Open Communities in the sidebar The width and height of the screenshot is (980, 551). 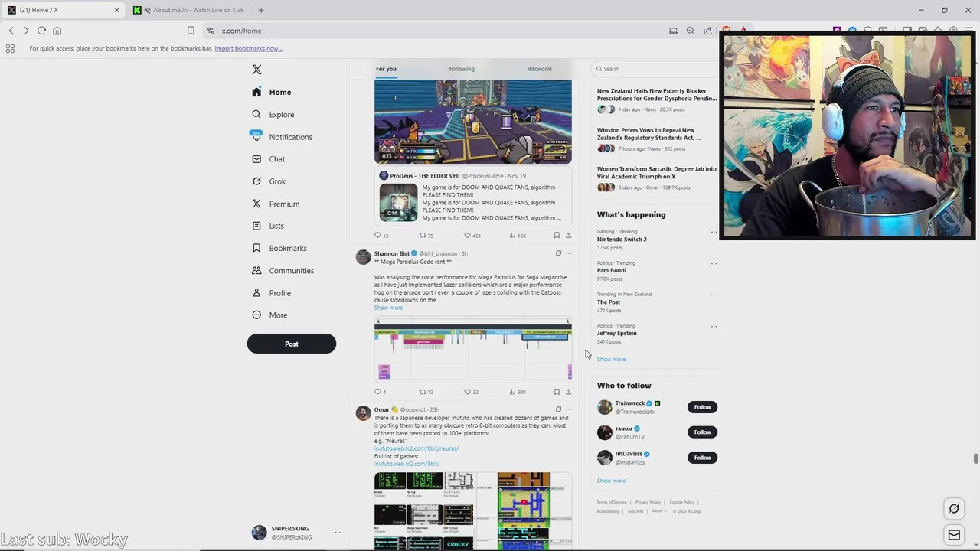click(x=283, y=270)
